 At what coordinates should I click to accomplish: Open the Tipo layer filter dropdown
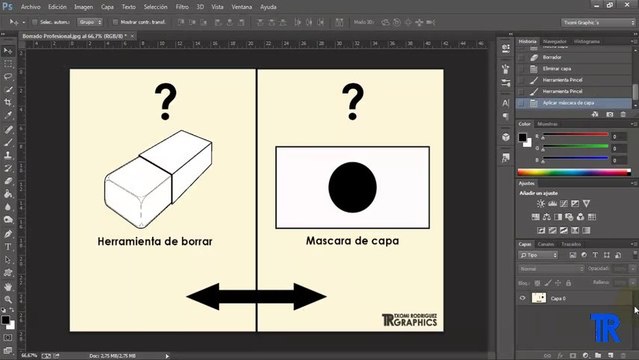tap(538, 255)
